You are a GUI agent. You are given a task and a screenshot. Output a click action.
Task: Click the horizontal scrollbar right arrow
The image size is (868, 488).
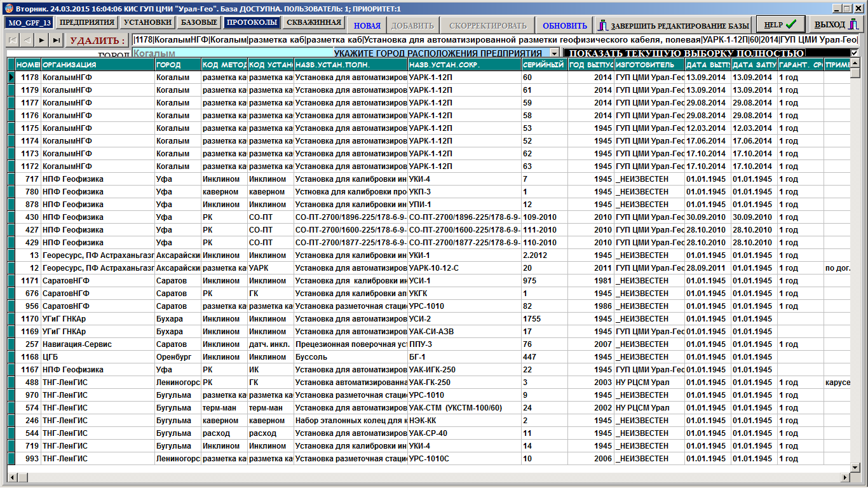pos(845,477)
